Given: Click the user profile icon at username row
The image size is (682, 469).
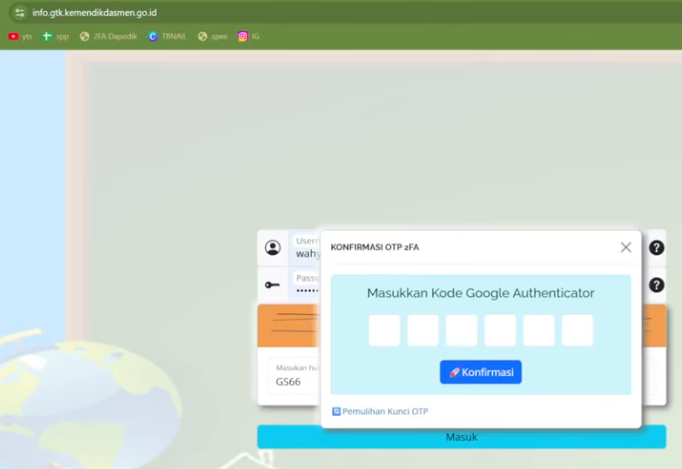Looking at the screenshot, I should [273, 248].
